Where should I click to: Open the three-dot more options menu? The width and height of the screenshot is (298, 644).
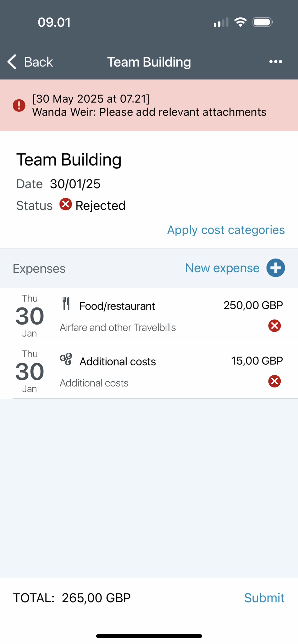275,62
